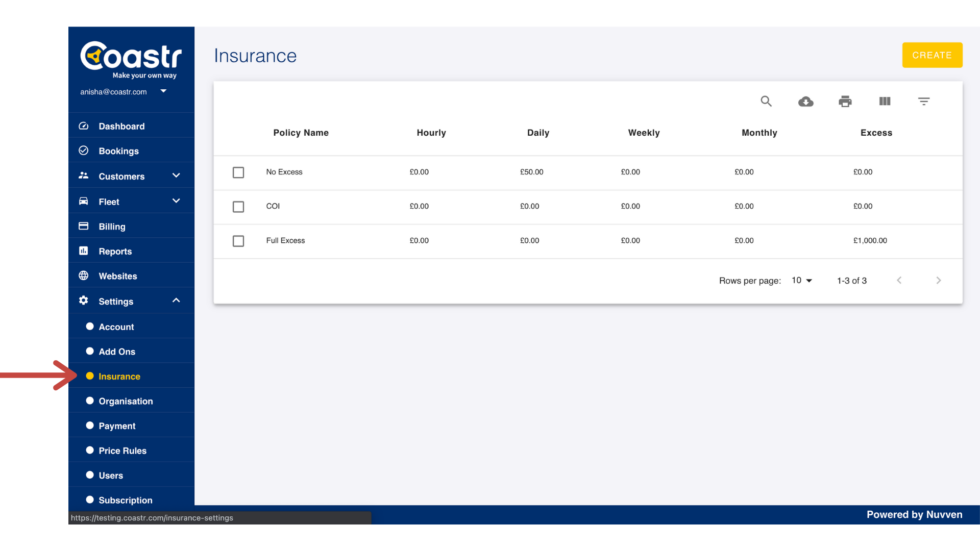Click the next page arrow in pagination
Image resolution: width=980 pixels, height=551 pixels.
pyautogui.click(x=939, y=280)
